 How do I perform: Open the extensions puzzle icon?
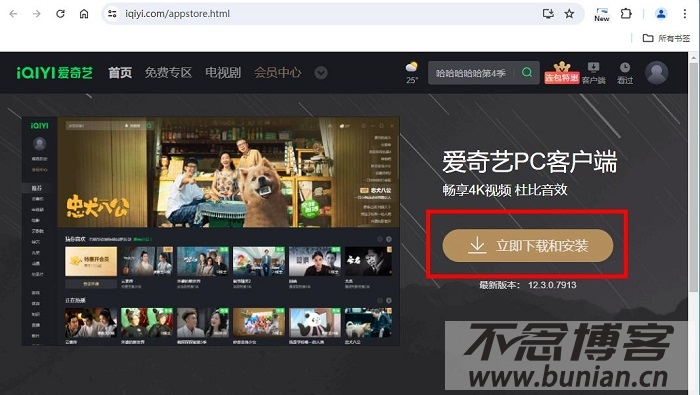626,14
